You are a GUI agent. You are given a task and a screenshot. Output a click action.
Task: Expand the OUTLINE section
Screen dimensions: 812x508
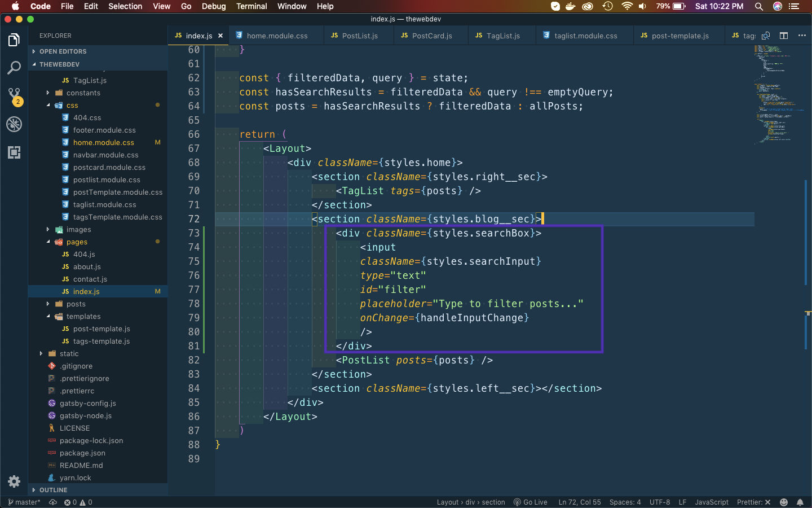[x=98, y=490]
